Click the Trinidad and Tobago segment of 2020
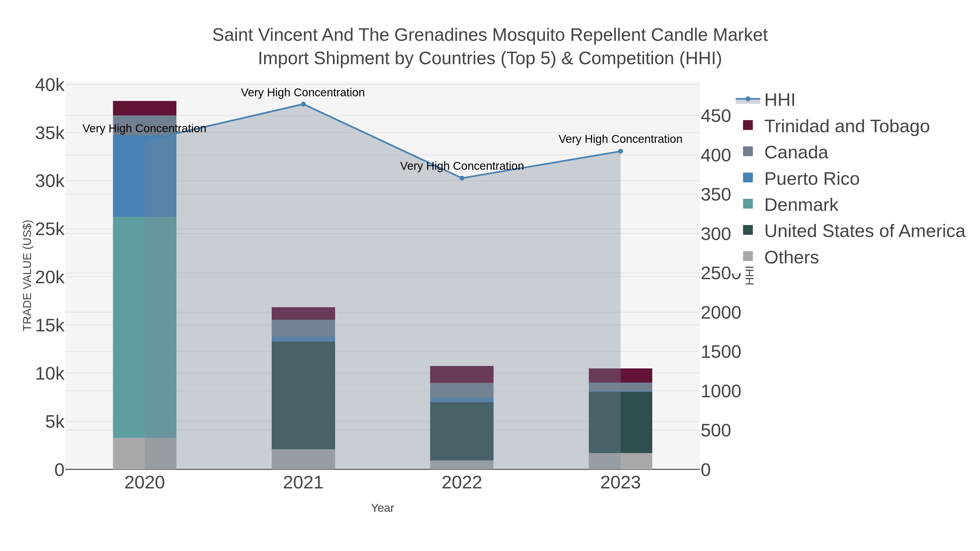980x551 pixels. (145, 108)
